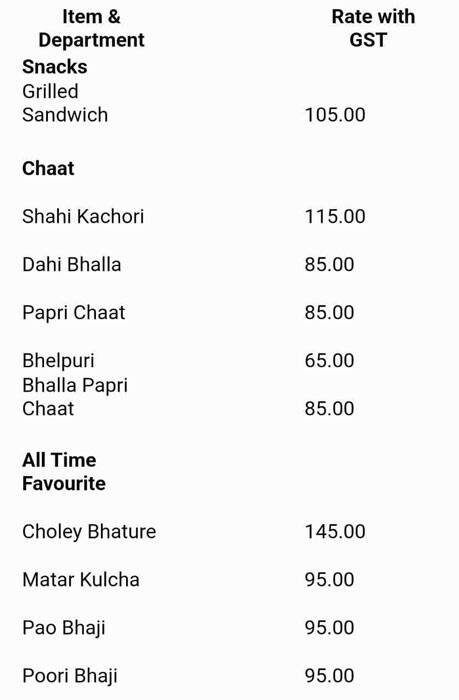Choose the Pao Bhaji item
This screenshot has height=700, width=459.
(64, 628)
